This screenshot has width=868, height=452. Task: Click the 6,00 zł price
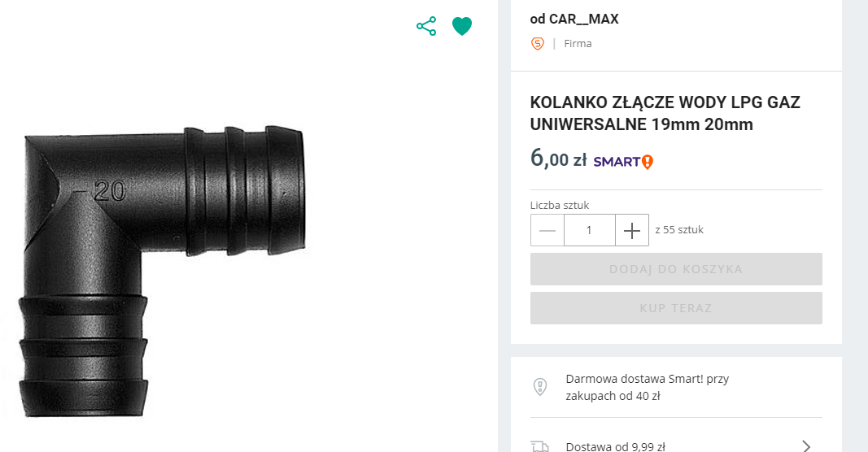click(558, 159)
